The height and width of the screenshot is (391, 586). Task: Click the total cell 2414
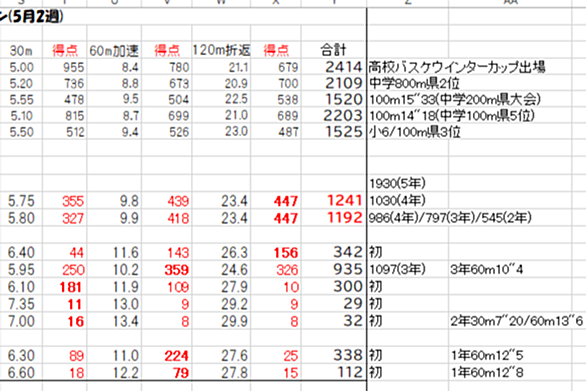click(x=344, y=67)
